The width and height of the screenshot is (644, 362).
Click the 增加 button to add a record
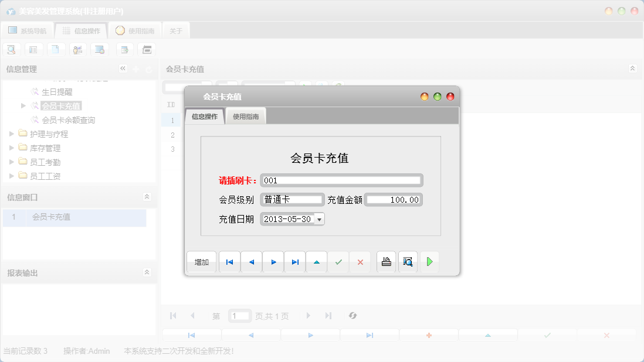(201, 262)
